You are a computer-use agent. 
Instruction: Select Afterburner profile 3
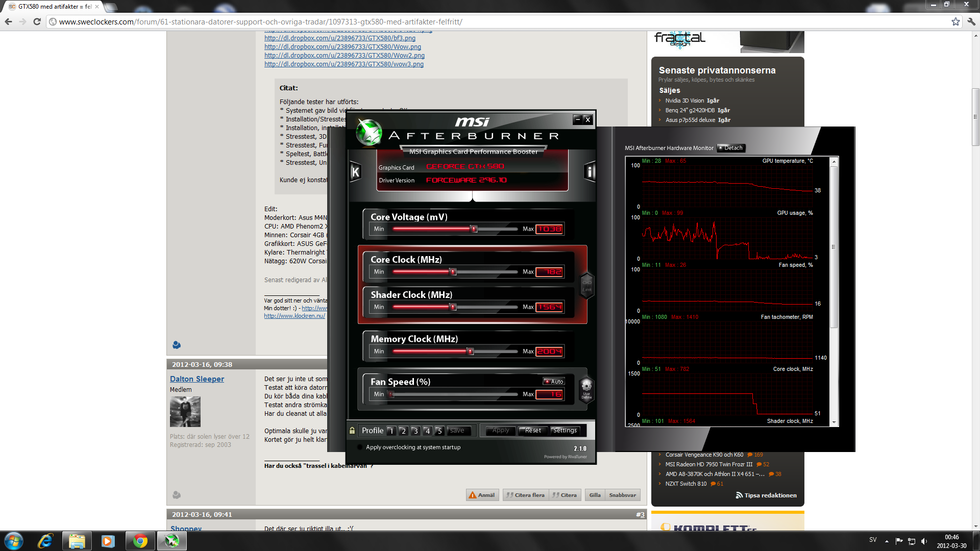415,431
